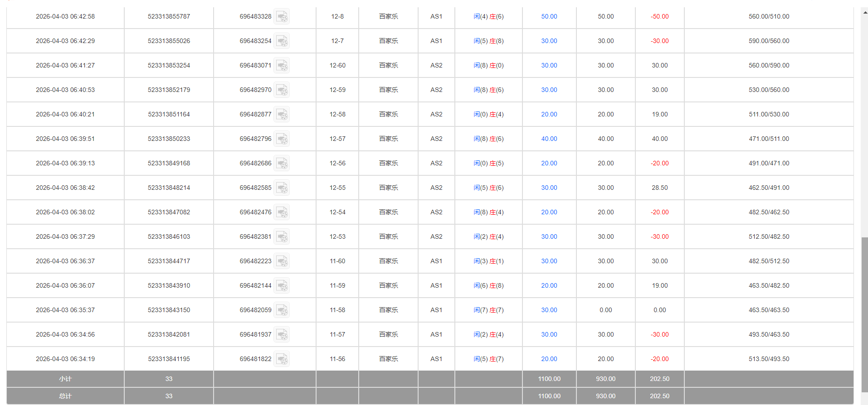
Task: Click replay icon for round 696482796
Action: coord(282,139)
